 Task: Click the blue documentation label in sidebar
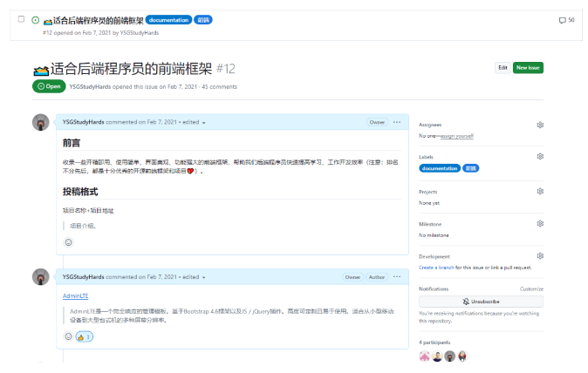click(x=440, y=168)
